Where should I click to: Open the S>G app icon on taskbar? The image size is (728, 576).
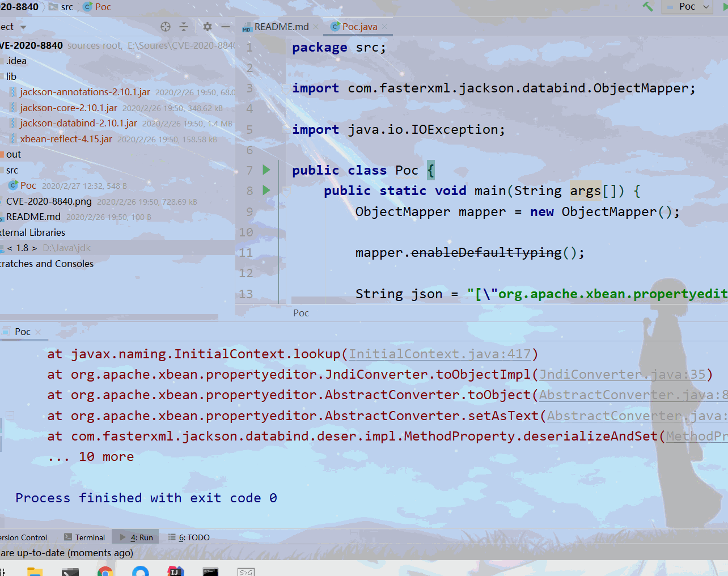point(246,572)
